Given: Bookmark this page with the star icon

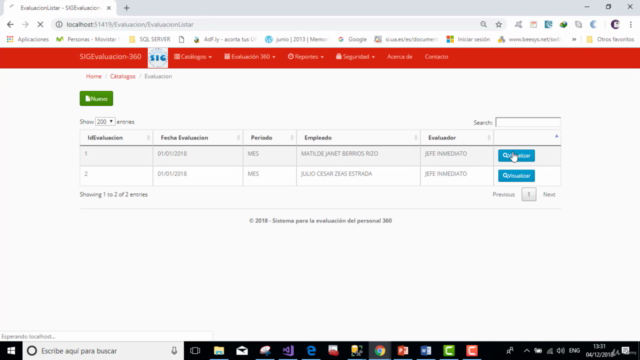Looking at the screenshot, I should point(499,24).
